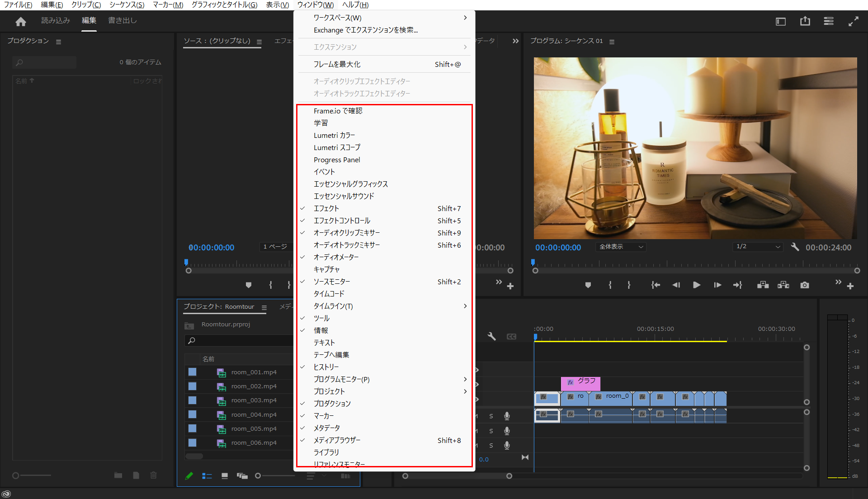
Task: Go to In point in program monitor
Action: 656,285
